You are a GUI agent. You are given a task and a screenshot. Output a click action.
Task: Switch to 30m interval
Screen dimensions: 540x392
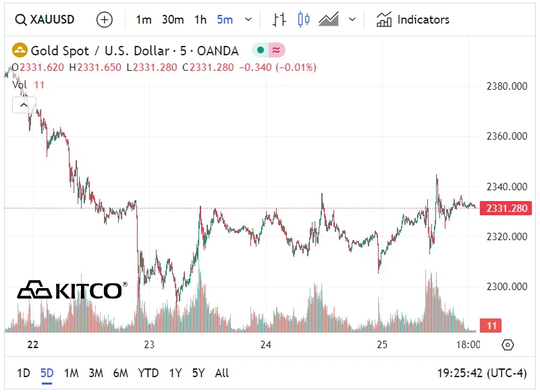pyautogui.click(x=173, y=20)
